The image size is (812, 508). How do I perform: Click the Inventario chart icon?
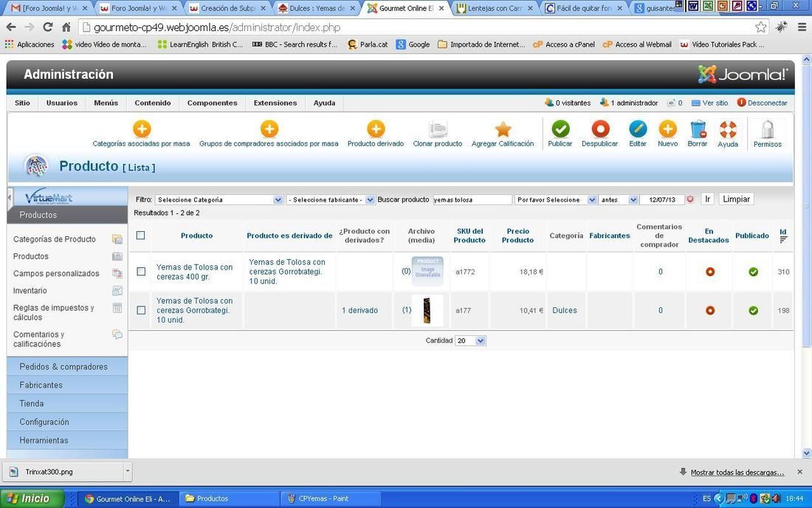pos(117,290)
